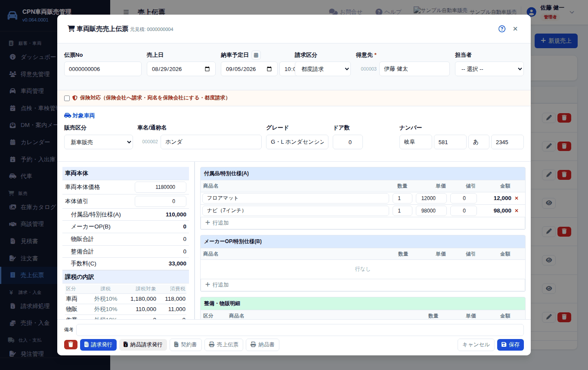Open 代車 in sidebar menu
Screen dimensions: 588x370
[x=26, y=176]
